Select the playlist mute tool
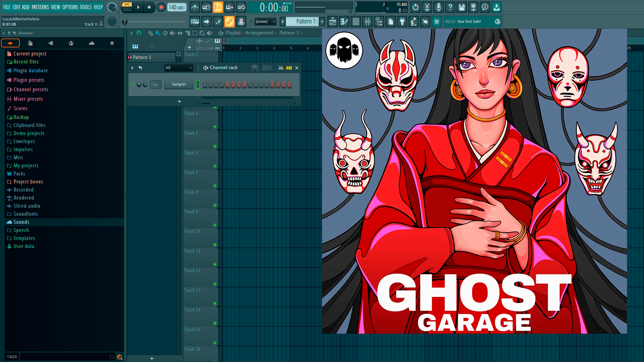 173,33
